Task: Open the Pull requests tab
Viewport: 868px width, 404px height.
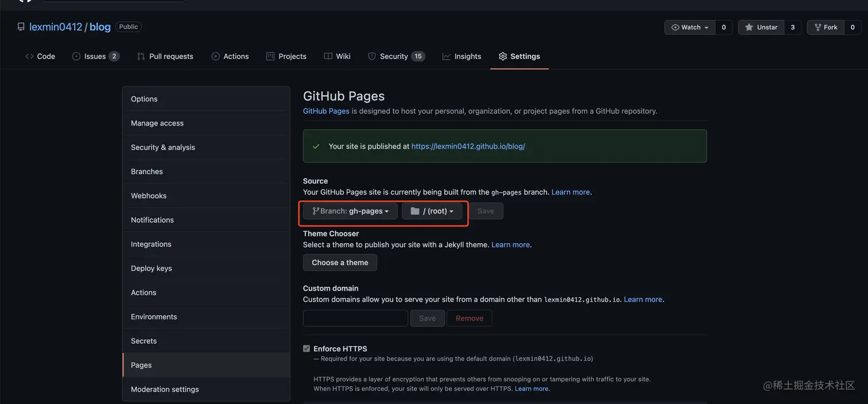Action: coord(165,56)
